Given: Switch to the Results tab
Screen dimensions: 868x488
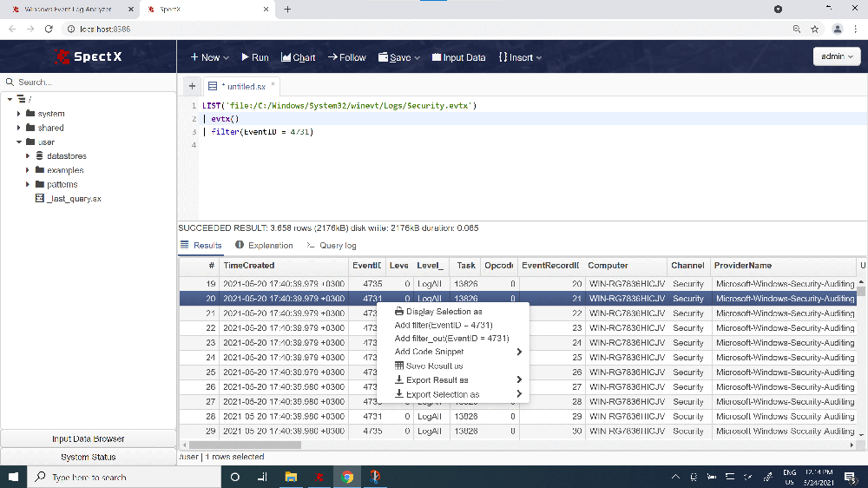Looking at the screenshot, I should (201, 246).
